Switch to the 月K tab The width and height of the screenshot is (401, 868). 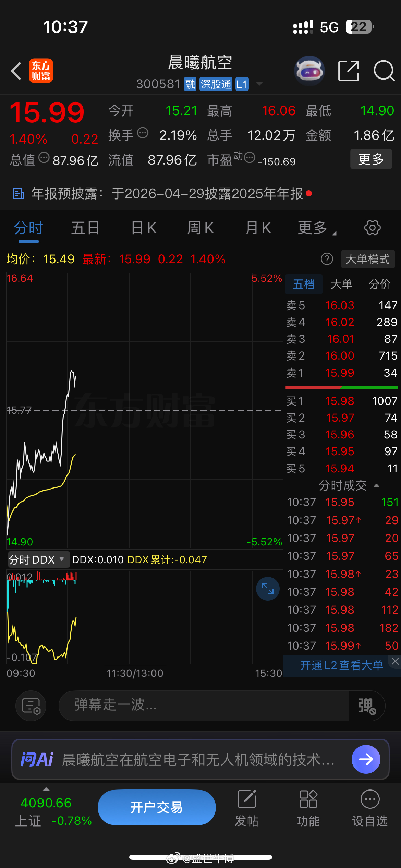pyautogui.click(x=258, y=228)
